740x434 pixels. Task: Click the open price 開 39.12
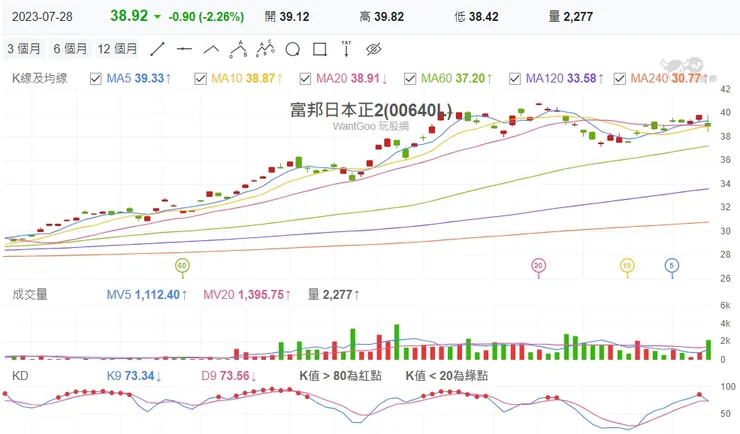click(x=287, y=17)
